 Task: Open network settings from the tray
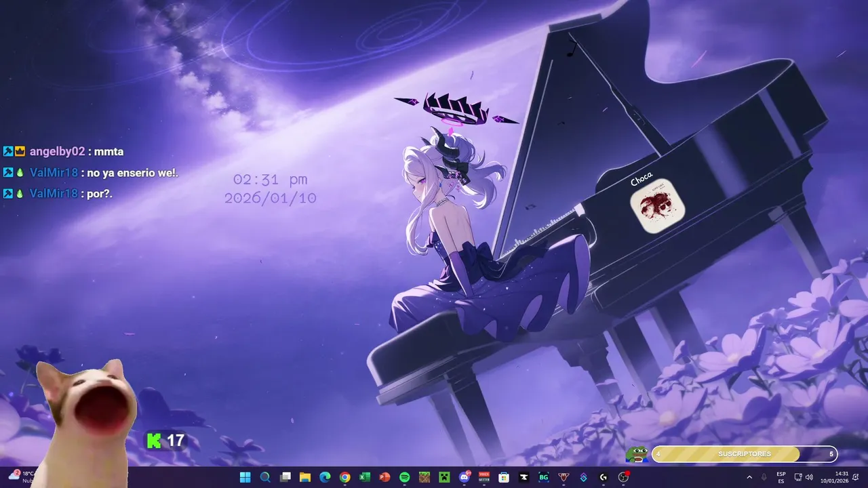[x=798, y=477]
